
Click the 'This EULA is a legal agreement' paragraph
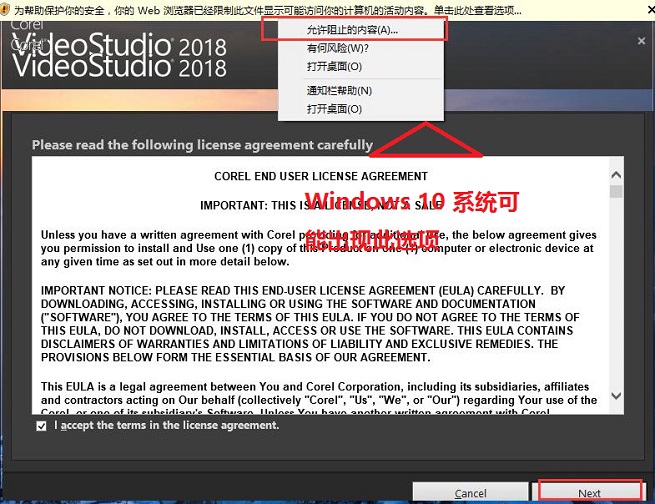pyautogui.click(x=319, y=397)
